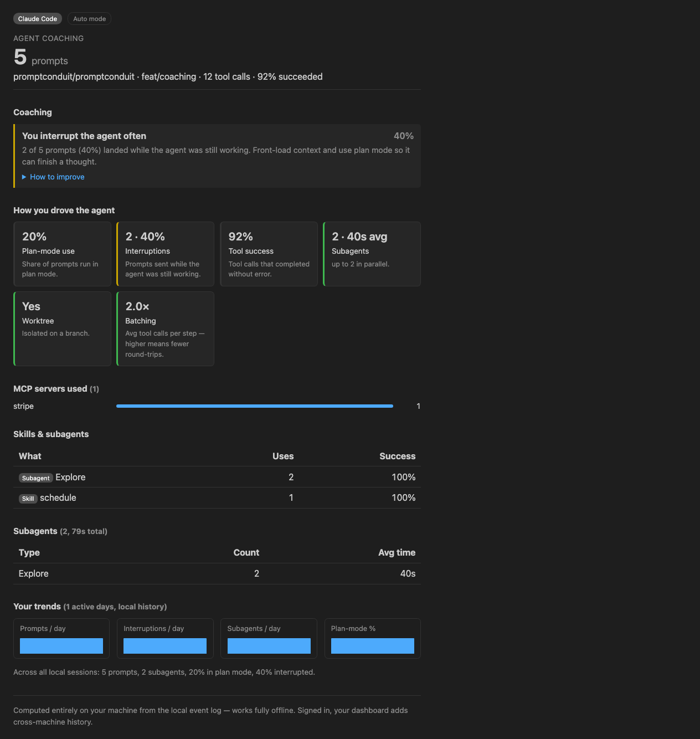Select the Tool success 92% card
Image resolution: width=700 pixels, height=739 pixels.
point(269,254)
